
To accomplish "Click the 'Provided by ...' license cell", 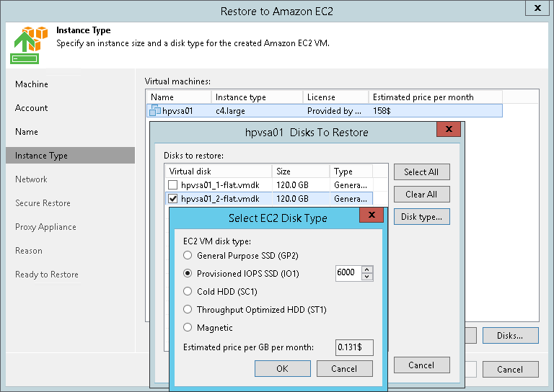I will point(334,111).
